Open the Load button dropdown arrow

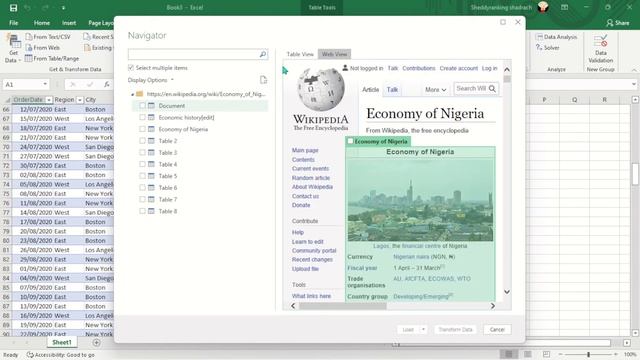click(x=423, y=329)
